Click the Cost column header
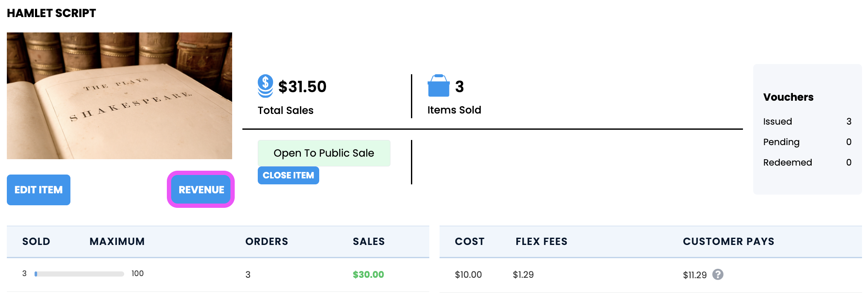 pyautogui.click(x=469, y=242)
